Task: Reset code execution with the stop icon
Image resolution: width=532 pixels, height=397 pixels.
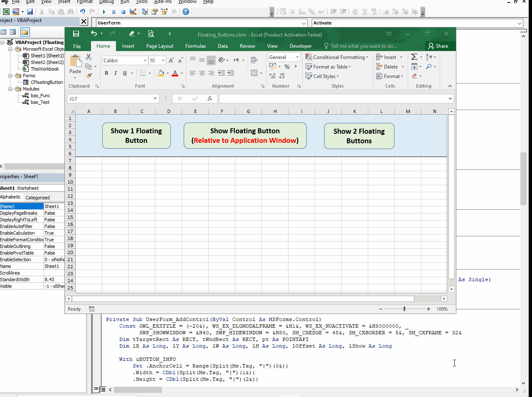Action: [x=123, y=12]
